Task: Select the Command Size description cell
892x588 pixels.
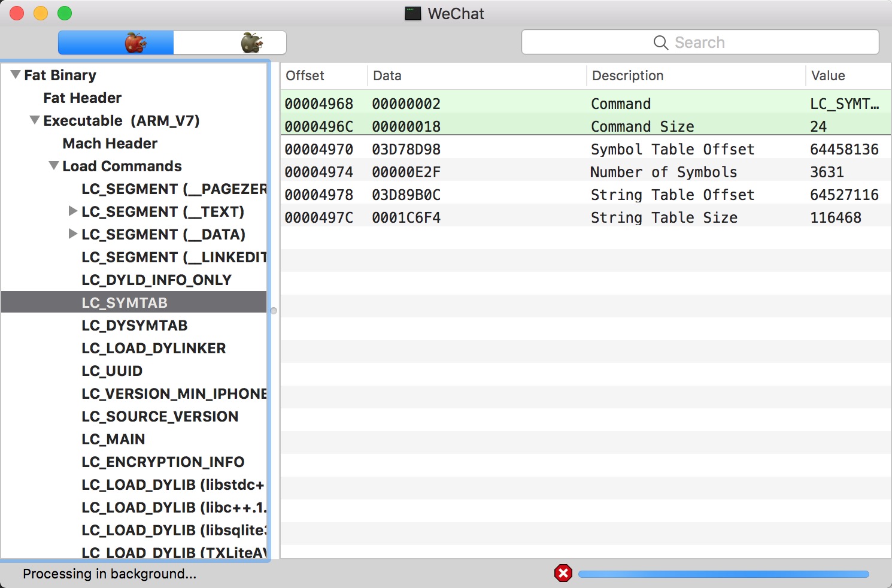Action: coord(643,126)
